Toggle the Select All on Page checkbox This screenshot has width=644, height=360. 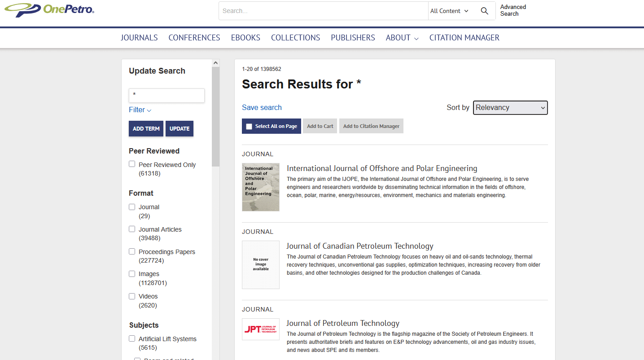point(250,127)
